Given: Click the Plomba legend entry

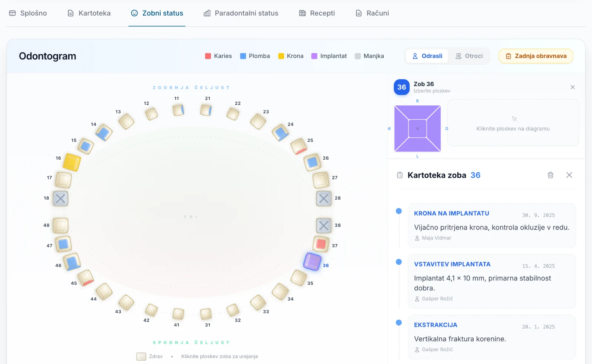Looking at the screenshot, I should click(x=255, y=56).
